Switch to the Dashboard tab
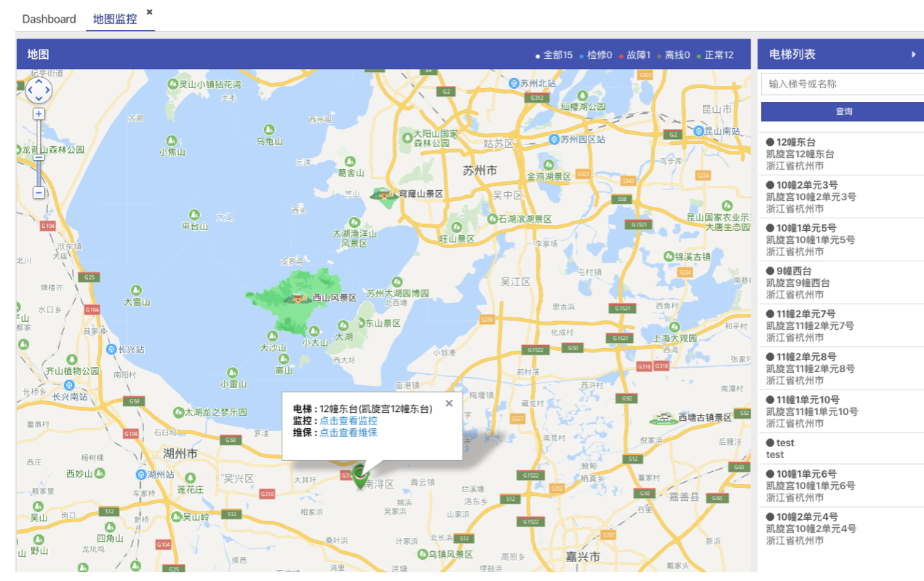924x581 pixels. point(49,19)
